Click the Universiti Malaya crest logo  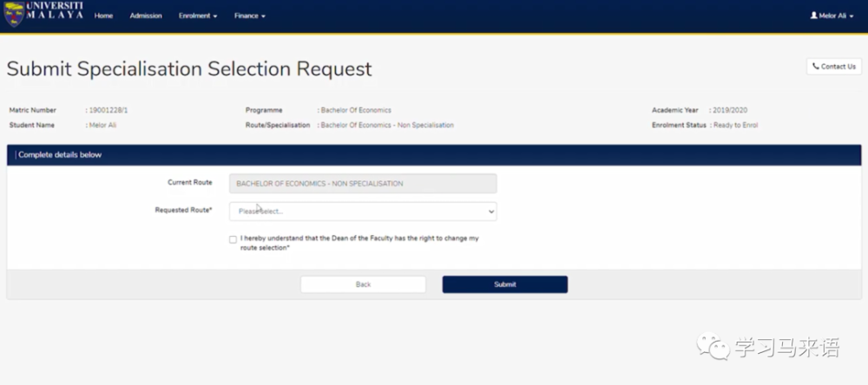click(x=14, y=15)
